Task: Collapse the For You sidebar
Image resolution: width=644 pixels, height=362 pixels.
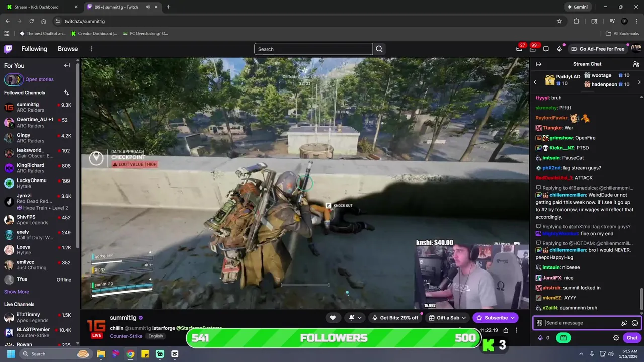Action: coord(67,65)
